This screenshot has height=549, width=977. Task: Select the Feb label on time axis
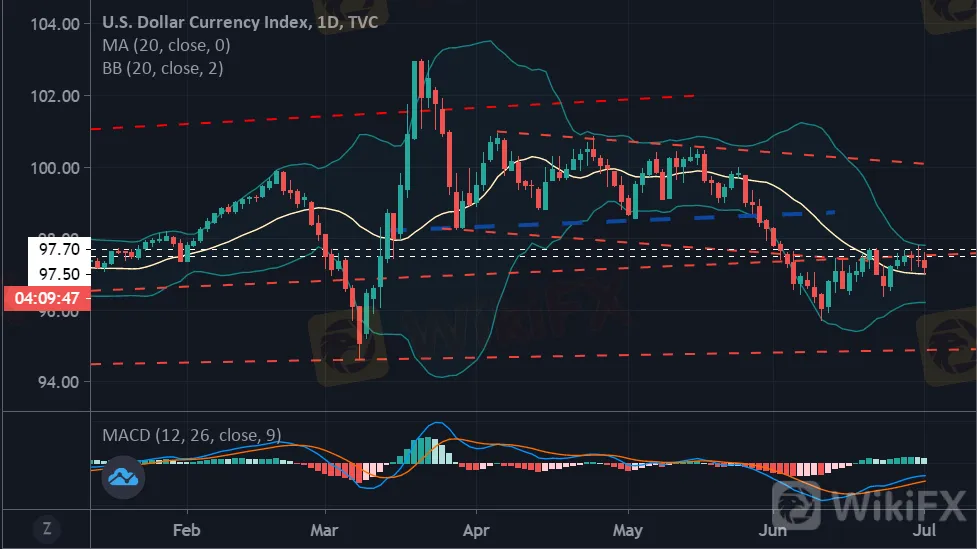(187, 527)
